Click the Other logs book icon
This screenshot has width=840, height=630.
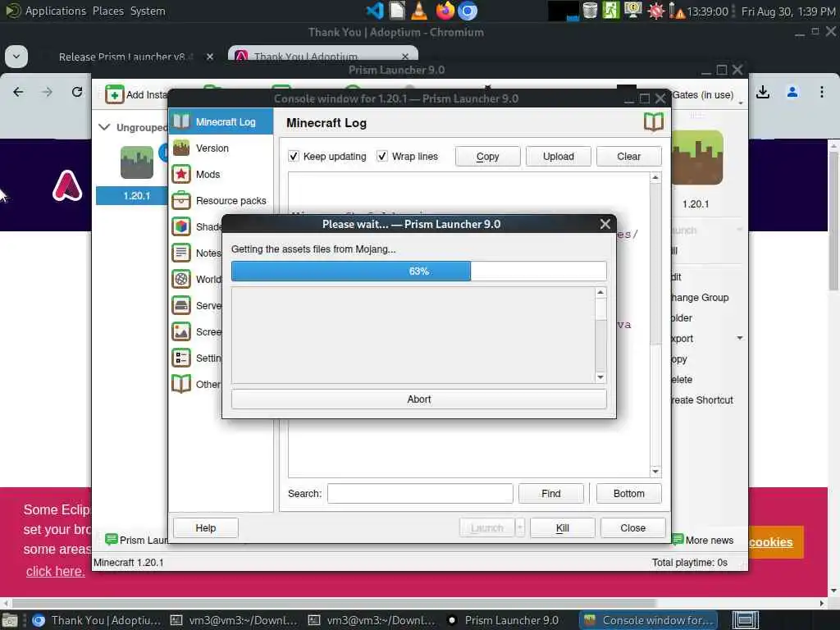181,384
